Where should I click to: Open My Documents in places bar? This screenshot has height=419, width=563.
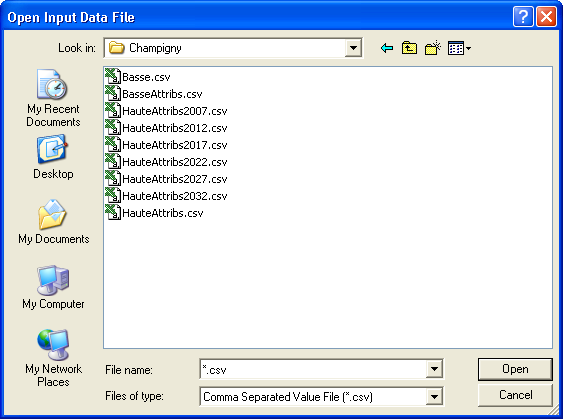(53, 222)
